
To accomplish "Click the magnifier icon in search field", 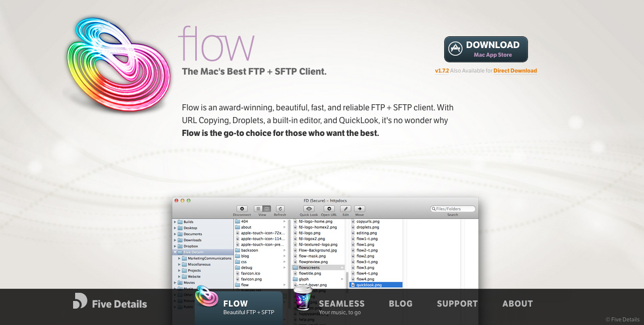I will coord(433,209).
